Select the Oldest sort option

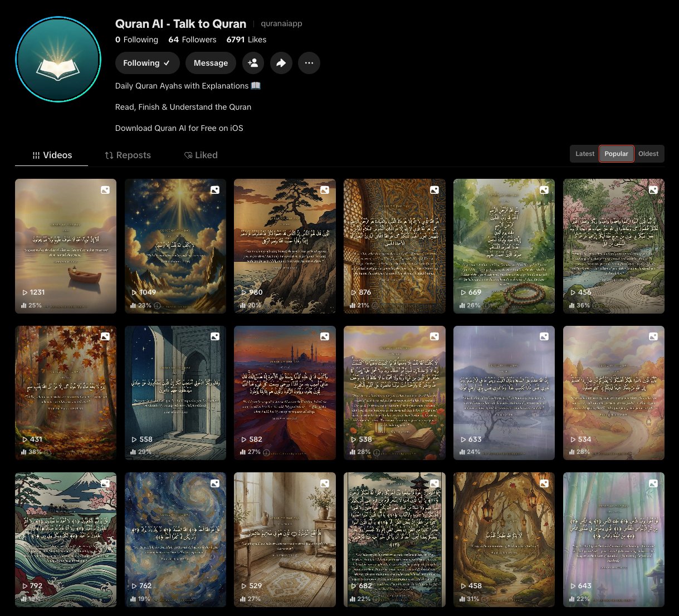(648, 154)
